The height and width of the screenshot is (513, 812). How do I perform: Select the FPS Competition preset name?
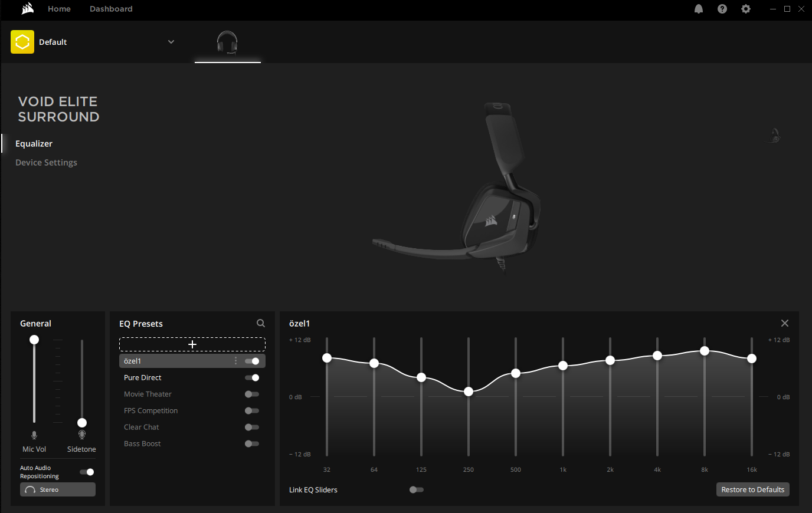coord(150,410)
